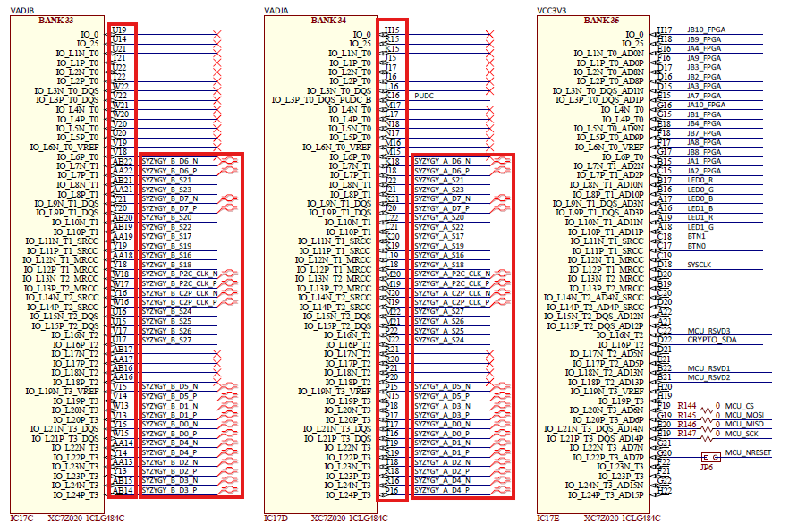The image size is (789, 532).
Task: Click the MCU_RSVD3 net label
Action: [709, 331]
